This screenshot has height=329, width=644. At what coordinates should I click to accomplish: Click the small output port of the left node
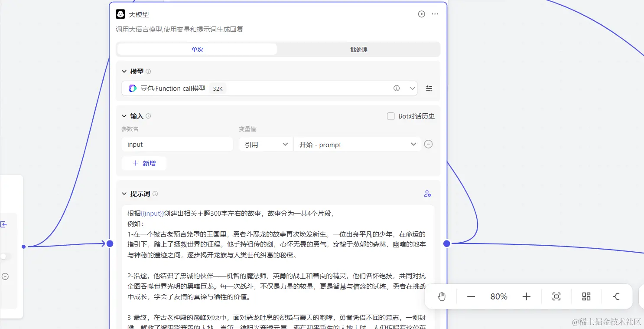click(x=24, y=247)
